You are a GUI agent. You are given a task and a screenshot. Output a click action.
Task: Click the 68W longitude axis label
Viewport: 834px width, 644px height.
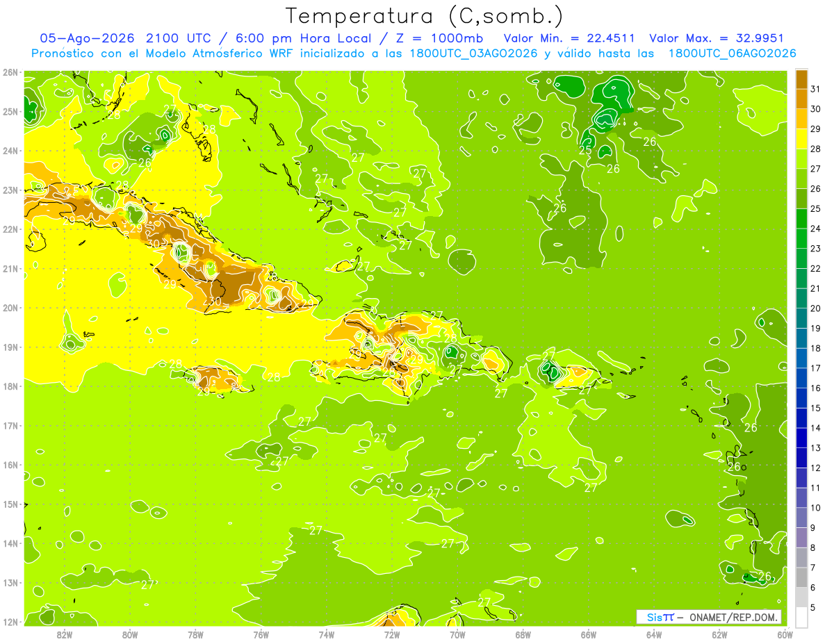523,634
